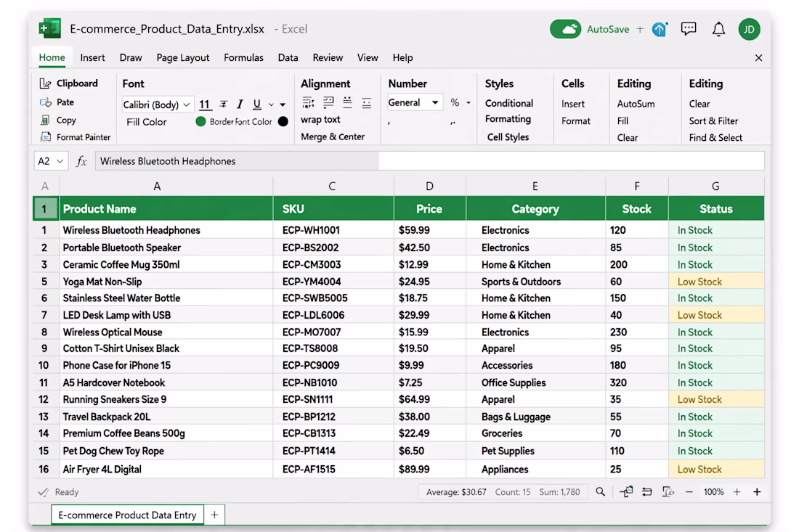Screen dimensions: 799x532
Task: Click the black Font Color swatch
Action: point(283,122)
